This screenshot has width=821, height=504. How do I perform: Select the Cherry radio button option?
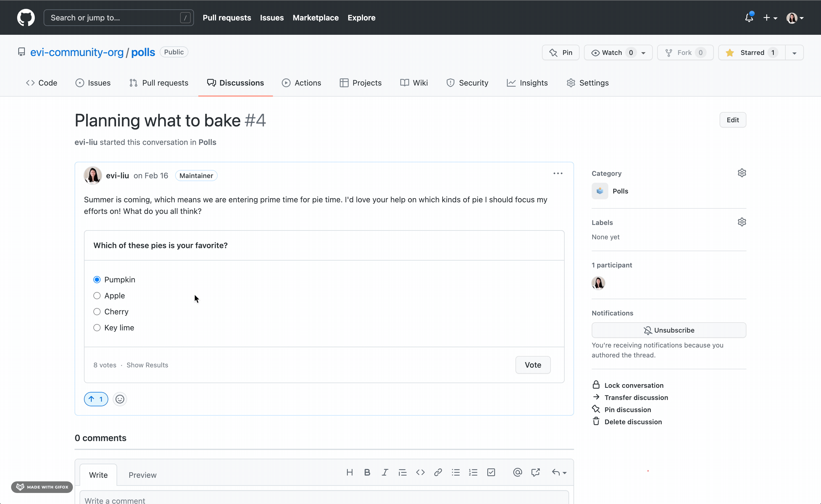coord(97,311)
